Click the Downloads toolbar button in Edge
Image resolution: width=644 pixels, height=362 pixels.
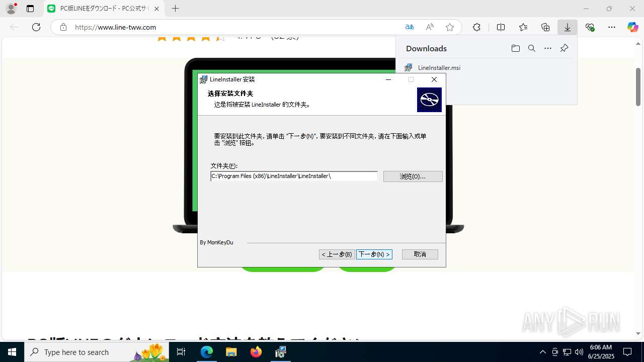coord(568,27)
